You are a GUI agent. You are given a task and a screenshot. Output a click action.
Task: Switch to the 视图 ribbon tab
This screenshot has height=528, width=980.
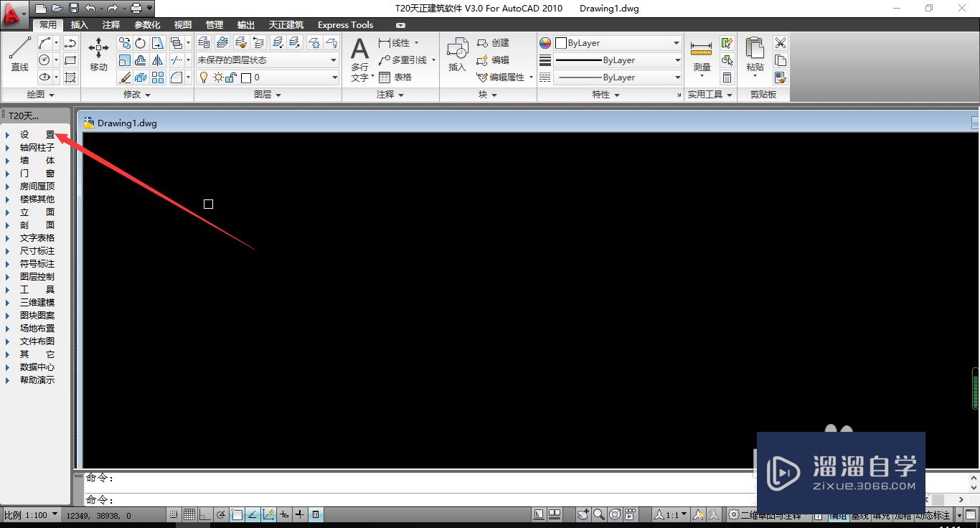pyautogui.click(x=183, y=25)
